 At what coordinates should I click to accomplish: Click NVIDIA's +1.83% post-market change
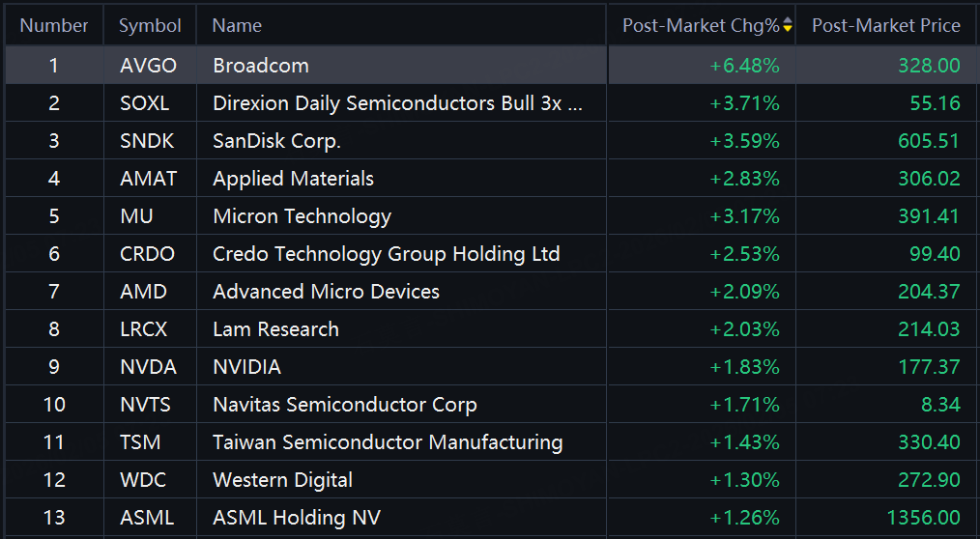(744, 367)
